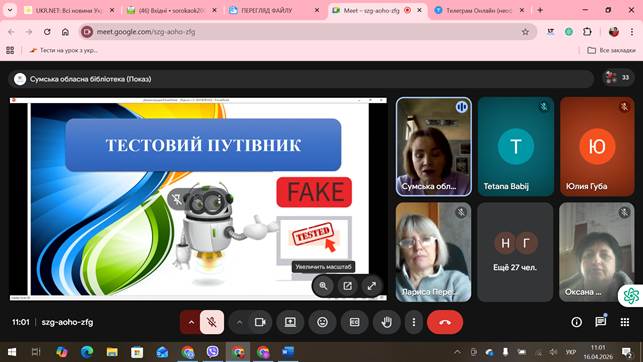
Task: Open the chat messages icon
Action: [x=601, y=322]
